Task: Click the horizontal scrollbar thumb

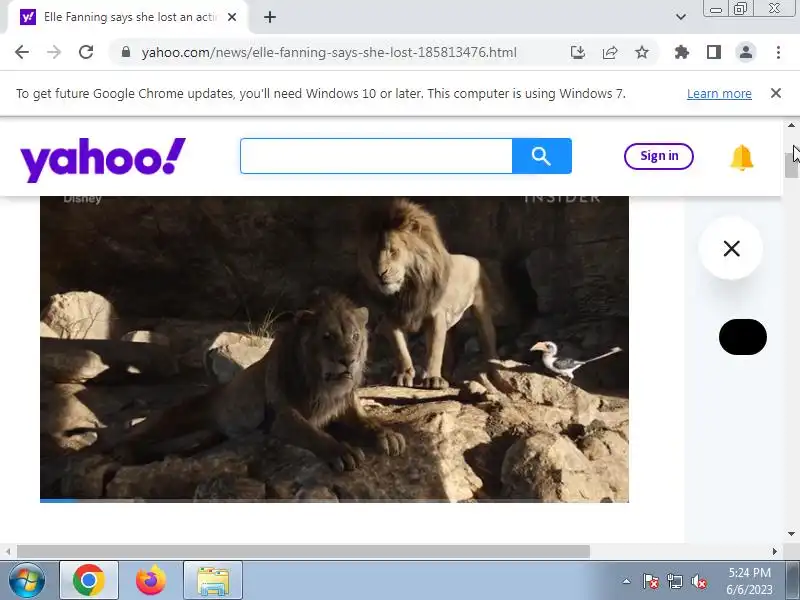Action: tap(303, 552)
